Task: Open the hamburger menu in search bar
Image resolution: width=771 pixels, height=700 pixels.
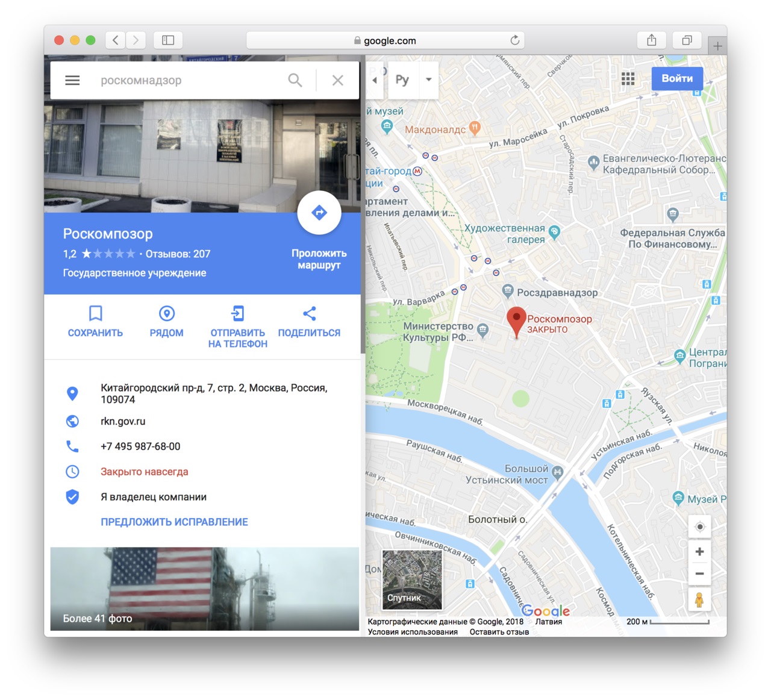Action: tap(72, 80)
